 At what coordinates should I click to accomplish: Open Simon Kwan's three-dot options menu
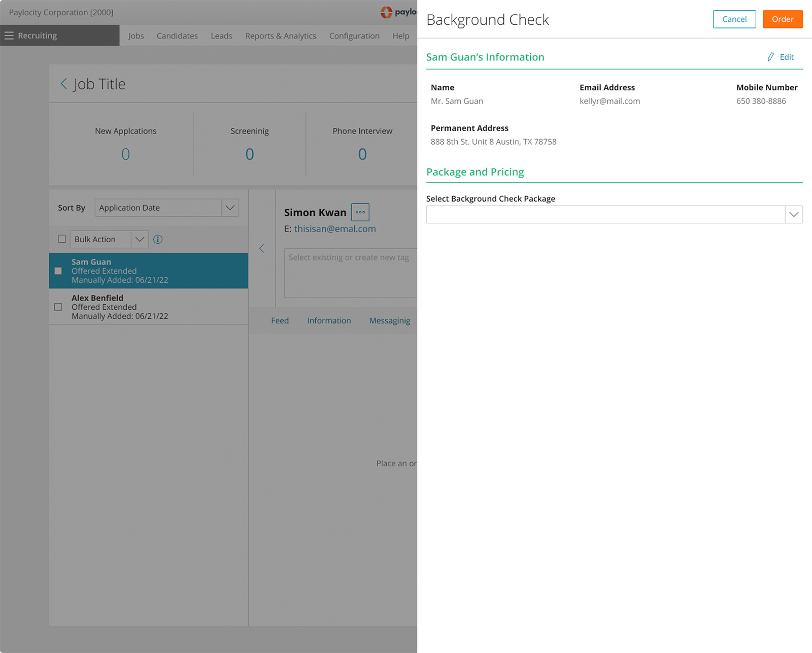(360, 212)
